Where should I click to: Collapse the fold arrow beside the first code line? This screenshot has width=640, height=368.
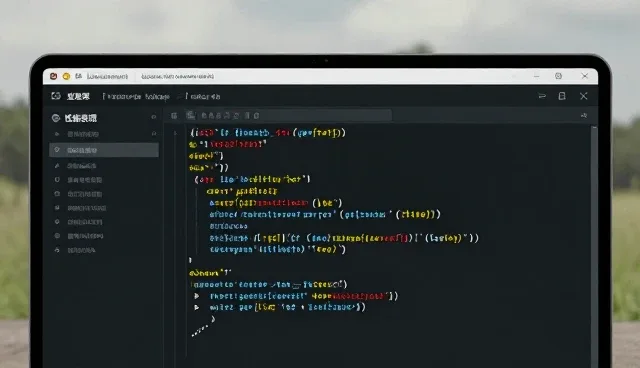tap(176, 133)
